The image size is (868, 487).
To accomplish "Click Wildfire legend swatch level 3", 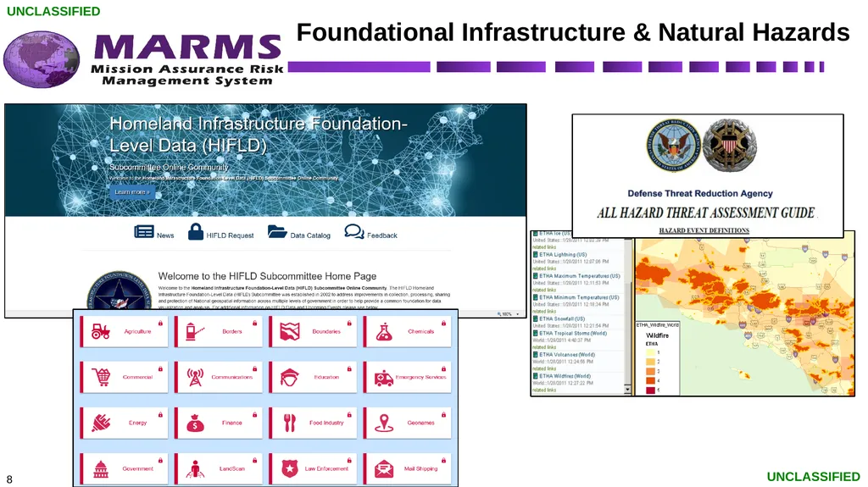I will (x=650, y=371).
